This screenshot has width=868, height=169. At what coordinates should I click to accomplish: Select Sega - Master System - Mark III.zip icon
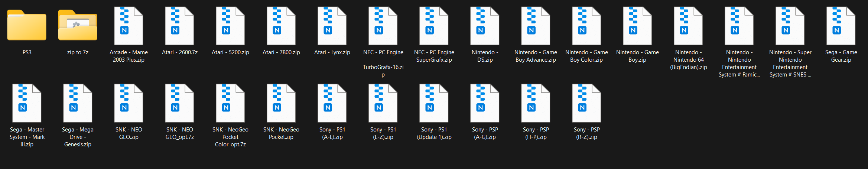27,103
